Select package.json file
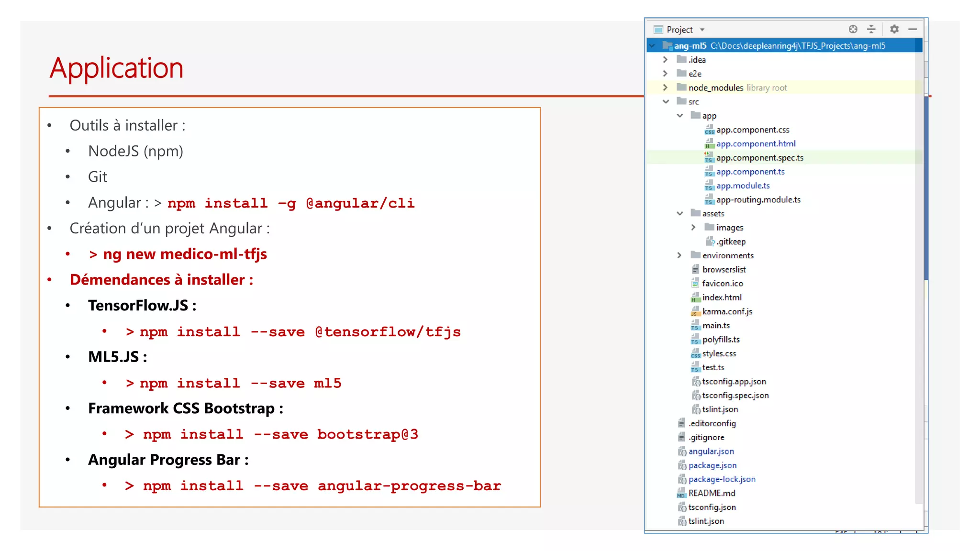The width and height of the screenshot is (980, 551). pos(712,465)
